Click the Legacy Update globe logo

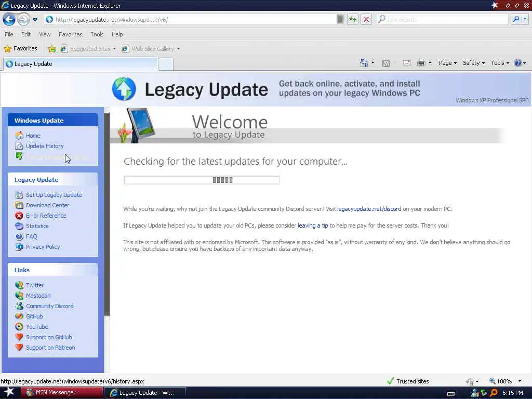[x=124, y=89]
